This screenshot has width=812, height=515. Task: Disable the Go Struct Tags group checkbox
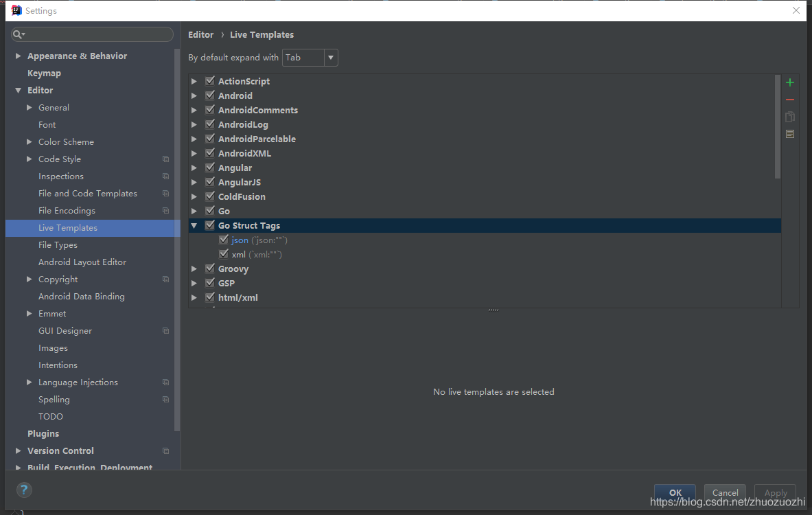pyautogui.click(x=210, y=225)
